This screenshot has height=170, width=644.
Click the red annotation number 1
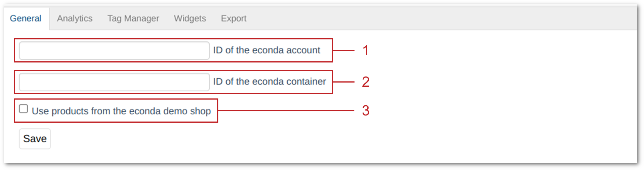(x=365, y=50)
